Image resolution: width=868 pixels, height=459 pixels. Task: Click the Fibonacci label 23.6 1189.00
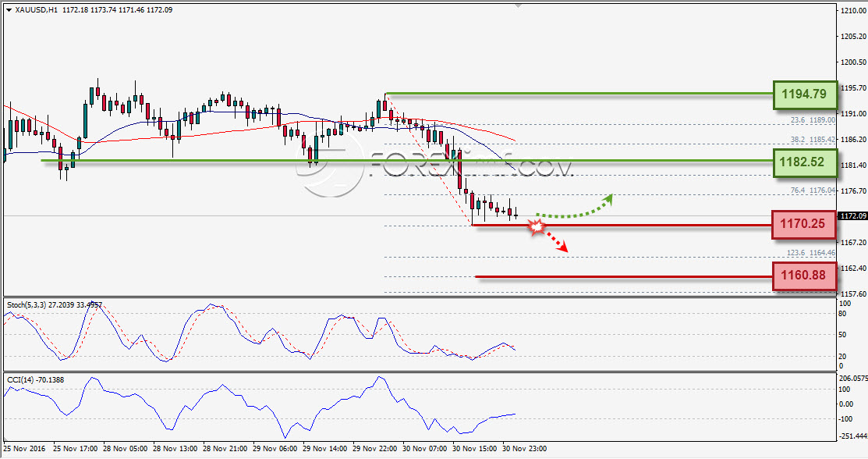(813, 120)
